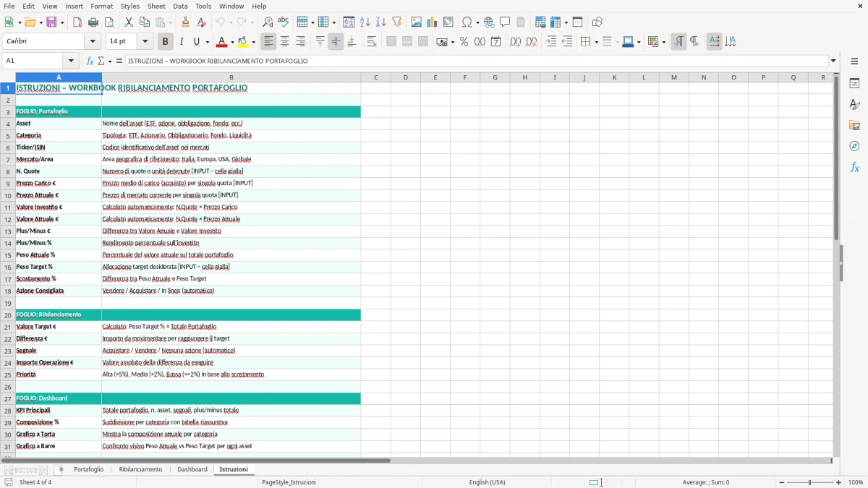This screenshot has height=488, width=868.
Task: Toggle Wrap Text
Action: point(372,42)
